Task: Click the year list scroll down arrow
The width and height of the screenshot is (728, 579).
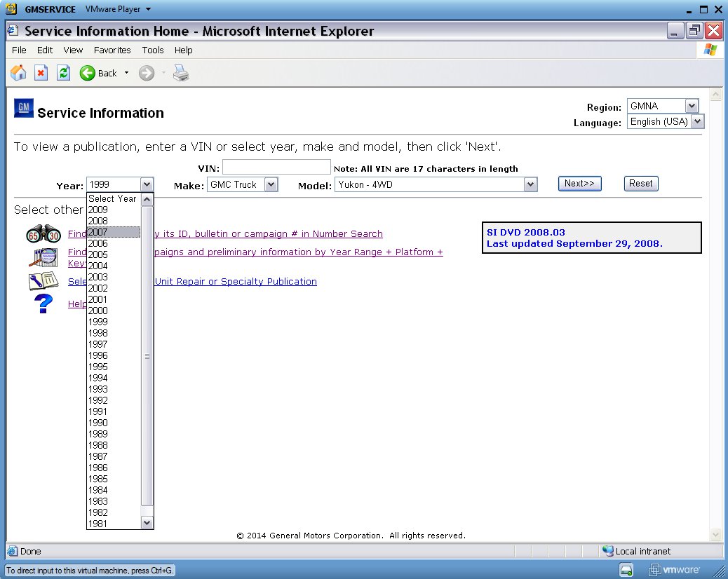Action: pos(147,523)
